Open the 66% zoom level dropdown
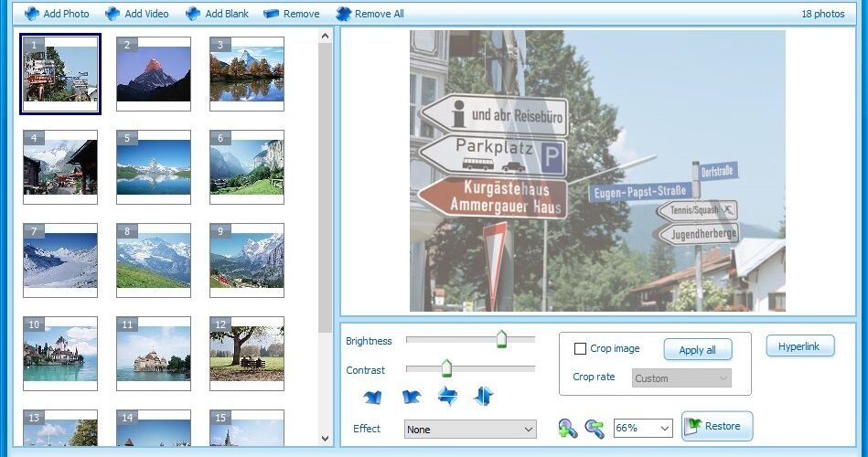Screen dimensions: 868x457 pos(643,429)
